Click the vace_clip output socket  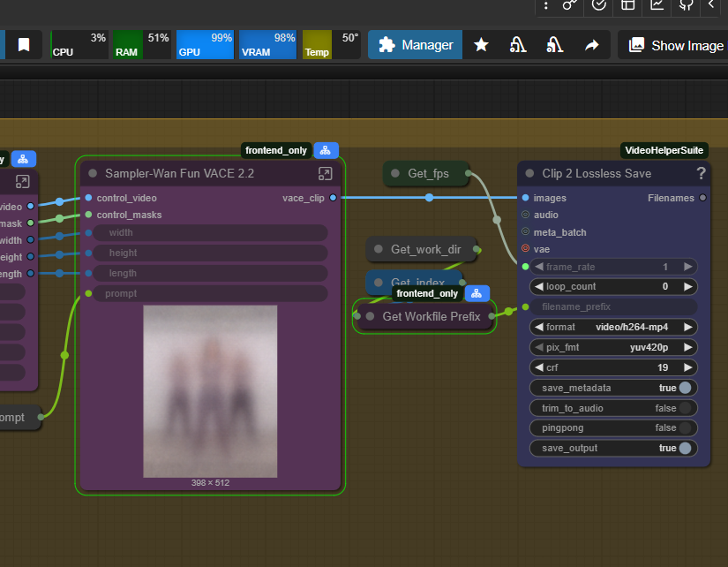pyautogui.click(x=333, y=198)
